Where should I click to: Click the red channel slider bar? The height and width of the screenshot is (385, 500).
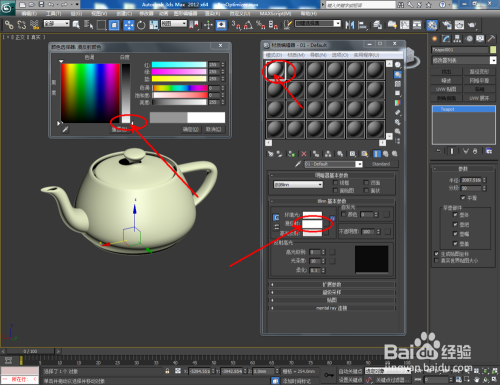point(179,64)
